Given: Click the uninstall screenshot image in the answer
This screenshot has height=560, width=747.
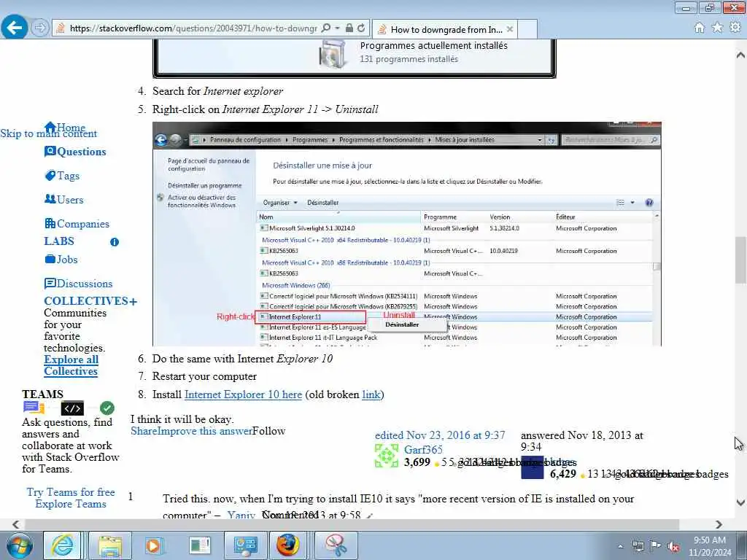Looking at the screenshot, I should [407, 234].
